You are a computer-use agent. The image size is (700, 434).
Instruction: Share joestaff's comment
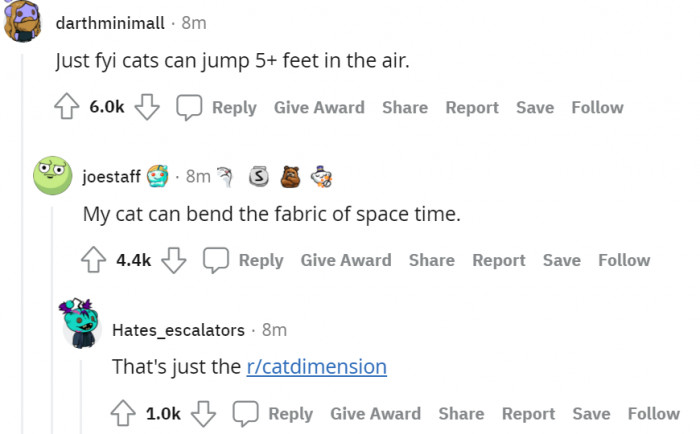pos(431,260)
